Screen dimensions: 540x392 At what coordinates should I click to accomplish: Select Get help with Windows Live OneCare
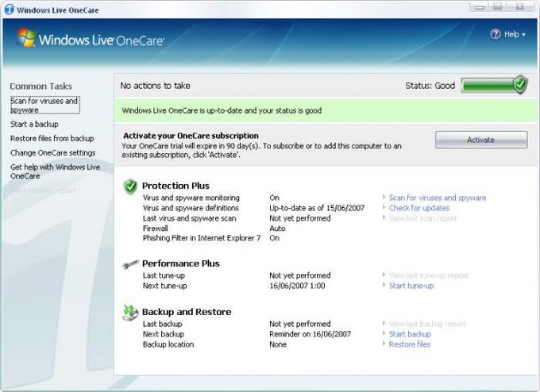pos(55,171)
